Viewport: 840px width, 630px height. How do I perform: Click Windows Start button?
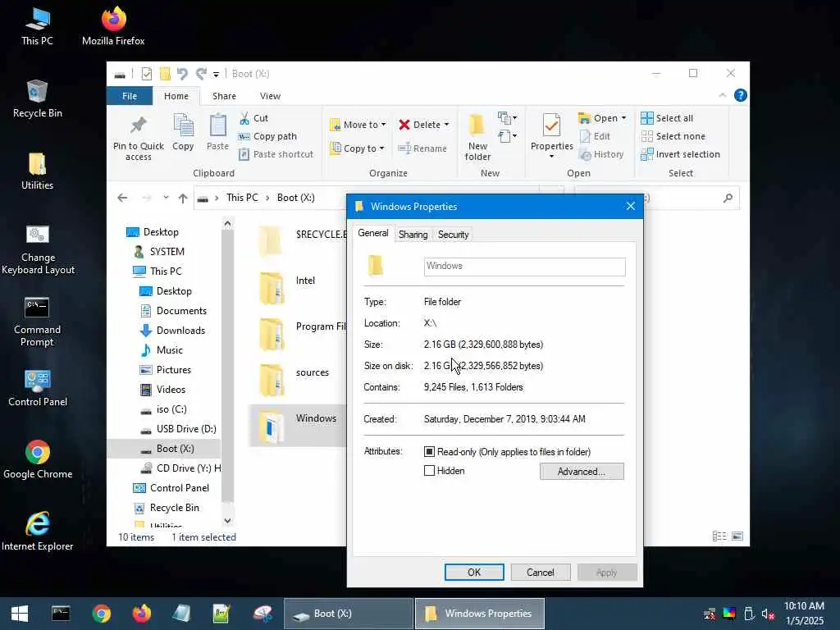[20, 614]
